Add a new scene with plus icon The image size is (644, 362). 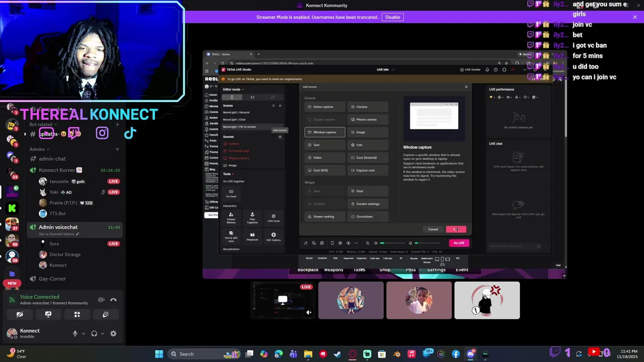[280, 106]
